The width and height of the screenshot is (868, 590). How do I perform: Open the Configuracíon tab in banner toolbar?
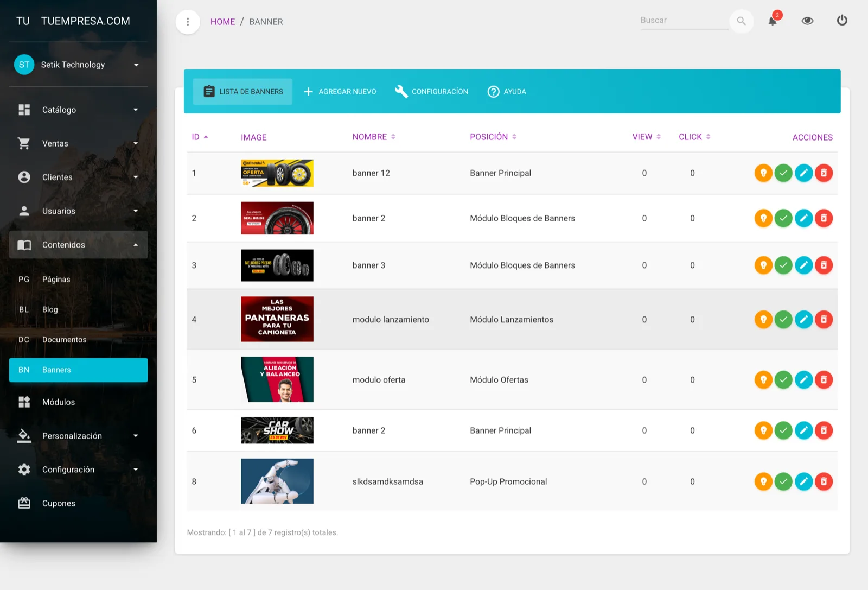(432, 92)
